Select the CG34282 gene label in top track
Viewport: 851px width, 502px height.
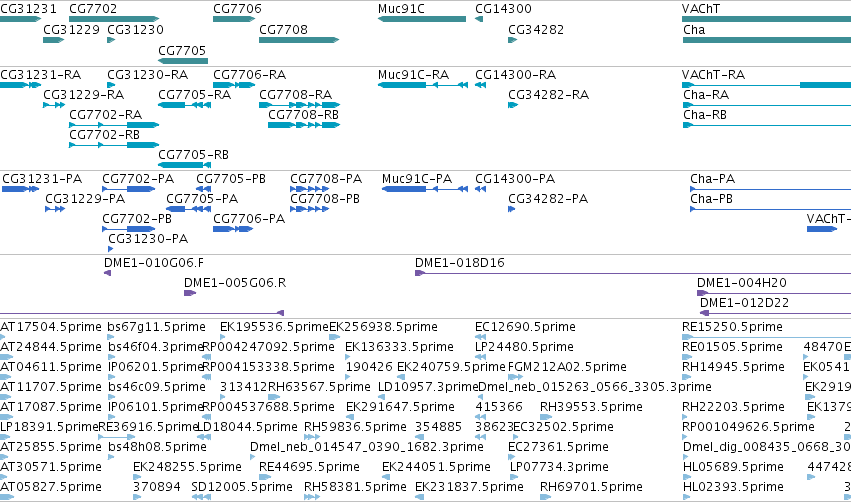536,30
